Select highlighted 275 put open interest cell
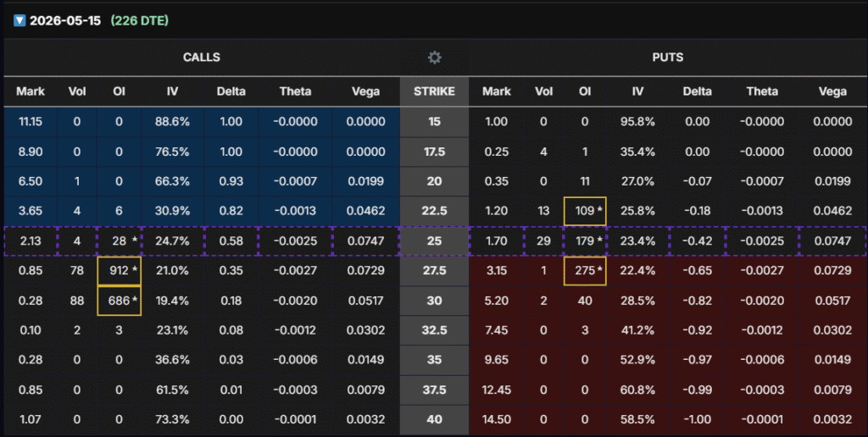The image size is (868, 437). click(585, 270)
